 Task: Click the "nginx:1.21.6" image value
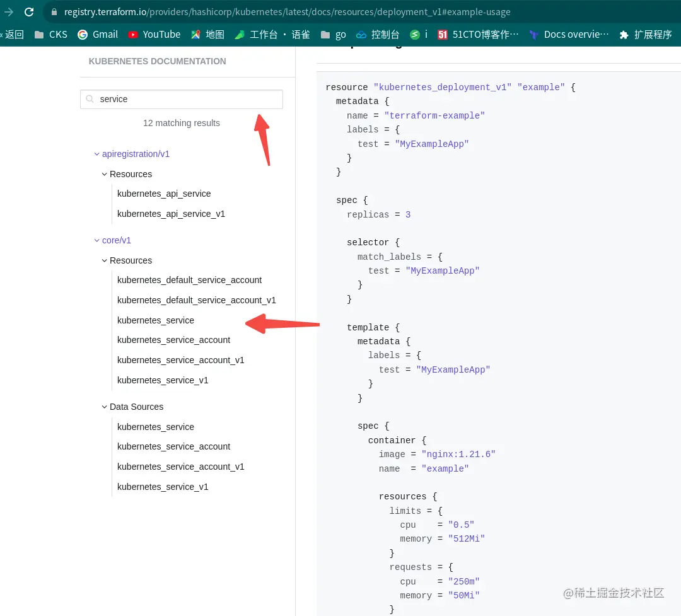[x=458, y=455]
